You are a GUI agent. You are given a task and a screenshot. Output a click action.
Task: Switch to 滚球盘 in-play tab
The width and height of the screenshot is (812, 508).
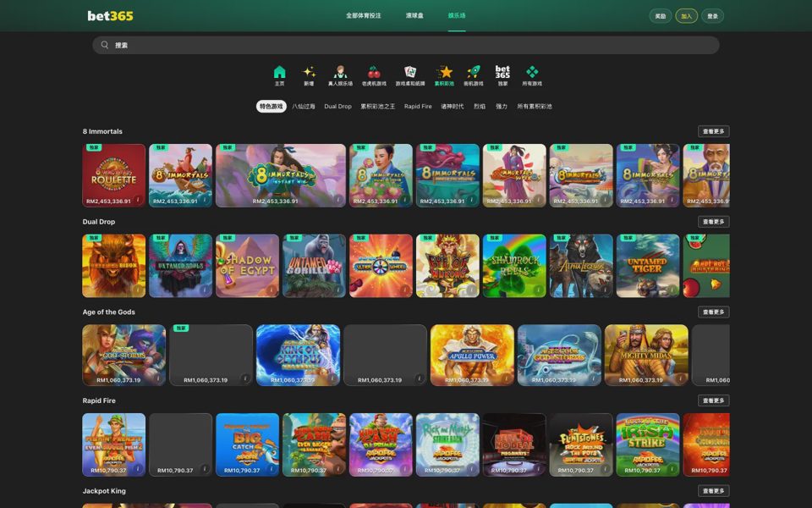pyautogui.click(x=414, y=15)
